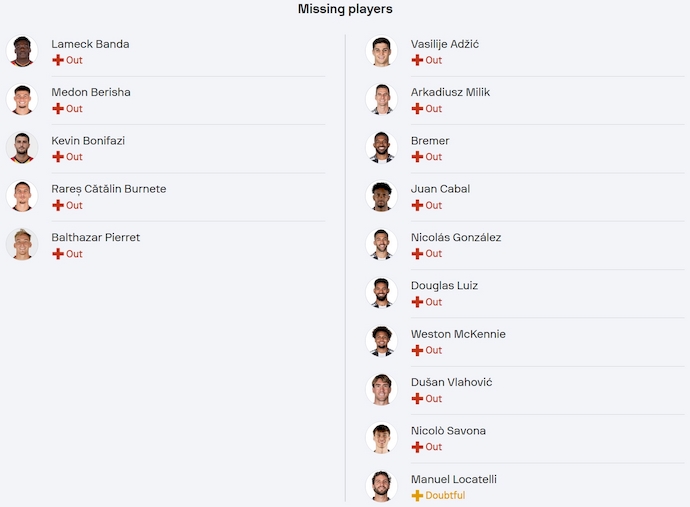690x507 pixels.
Task: Click Dušan Vlahović's name
Action: click(451, 383)
